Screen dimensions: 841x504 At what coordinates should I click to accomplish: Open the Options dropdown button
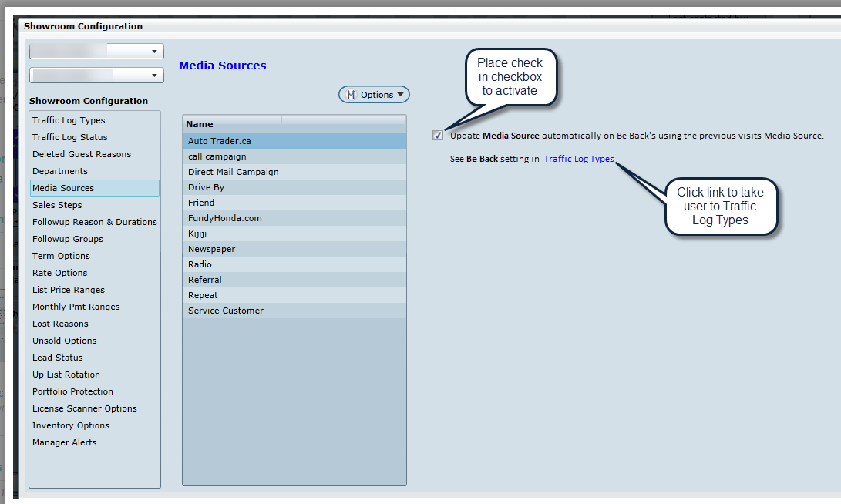click(x=375, y=95)
